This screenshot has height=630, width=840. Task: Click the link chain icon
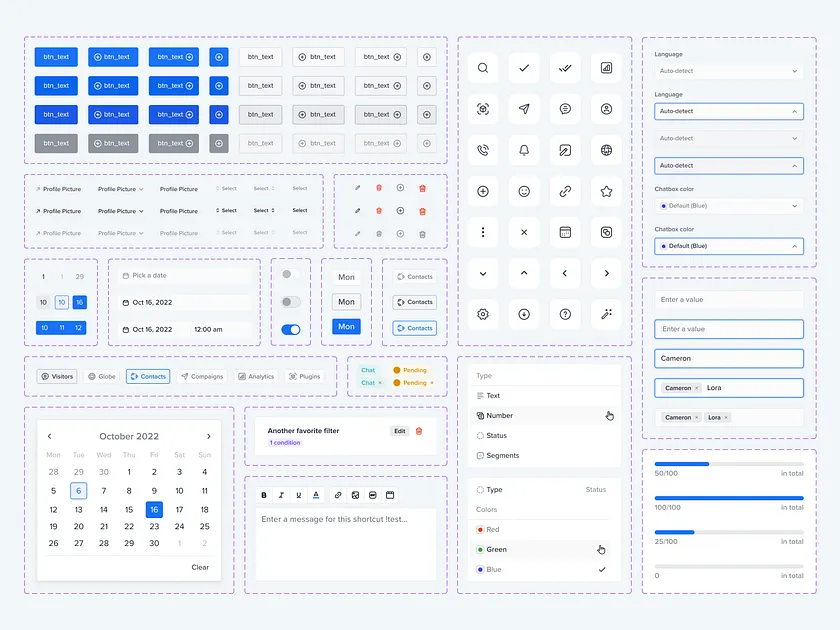[x=565, y=190]
